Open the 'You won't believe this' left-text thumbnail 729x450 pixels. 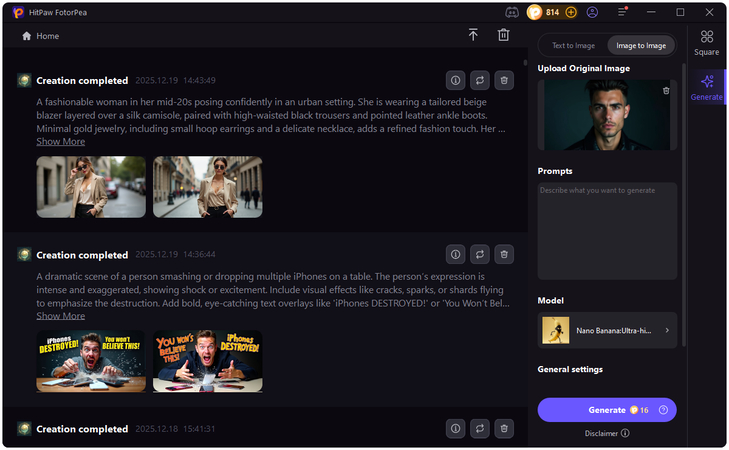tap(208, 361)
